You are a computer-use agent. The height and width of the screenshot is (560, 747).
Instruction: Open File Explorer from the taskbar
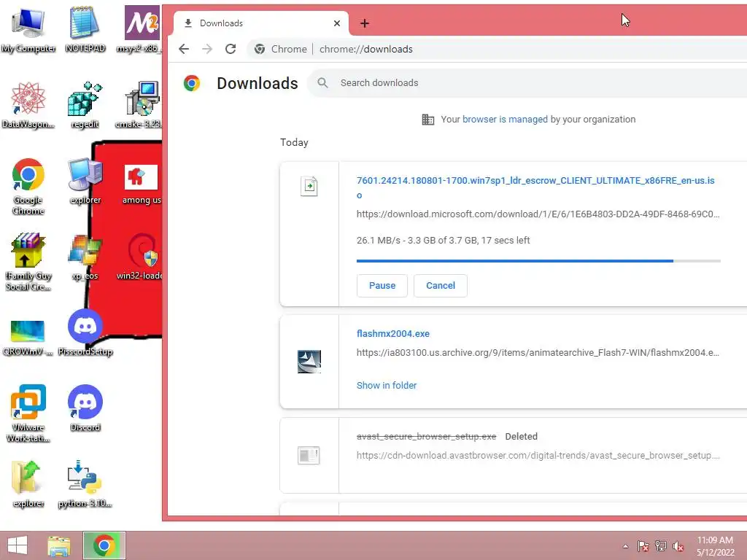point(58,545)
